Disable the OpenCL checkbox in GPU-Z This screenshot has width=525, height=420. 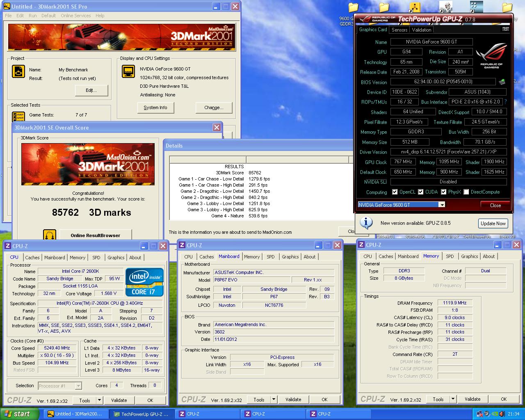(395, 192)
